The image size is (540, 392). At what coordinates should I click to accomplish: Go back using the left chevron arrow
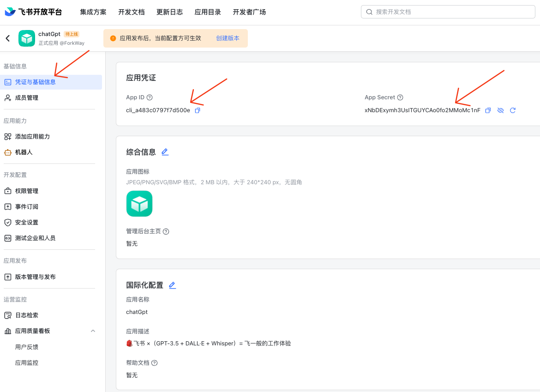(x=8, y=38)
